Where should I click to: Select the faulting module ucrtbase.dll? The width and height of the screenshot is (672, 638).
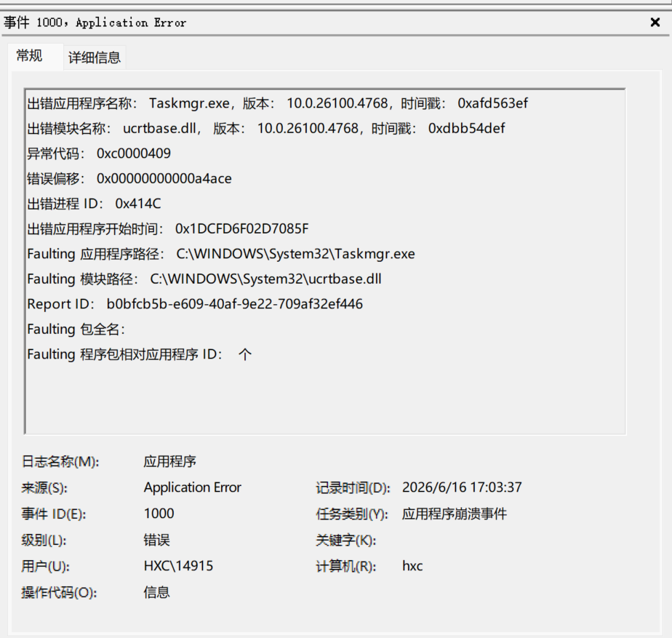pos(159,128)
